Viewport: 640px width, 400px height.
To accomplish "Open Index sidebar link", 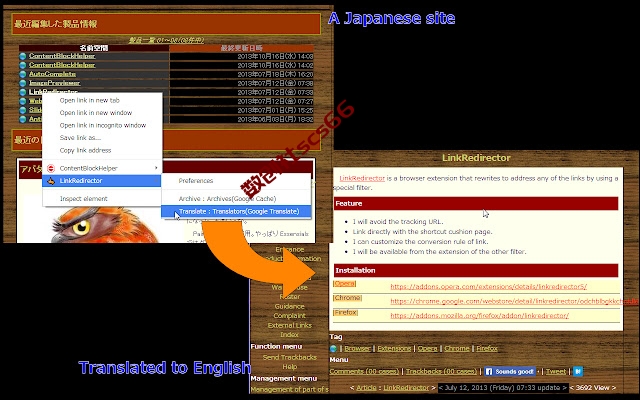I will coord(289,335).
